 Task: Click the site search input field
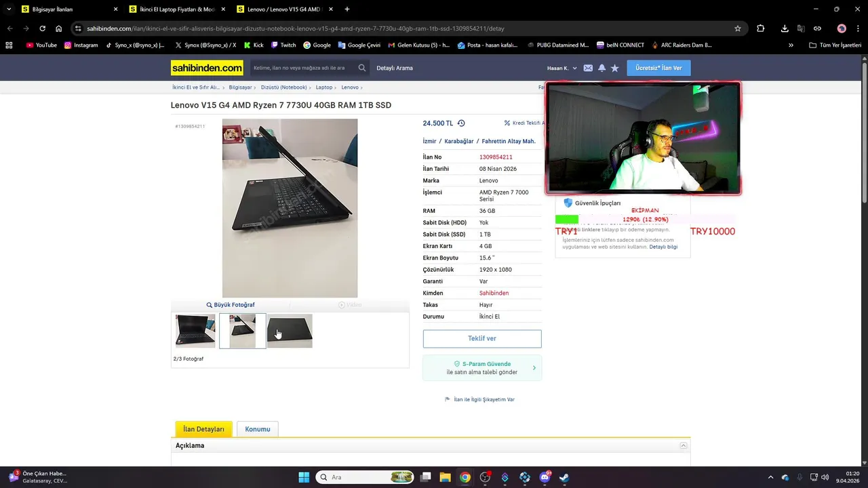click(x=302, y=68)
